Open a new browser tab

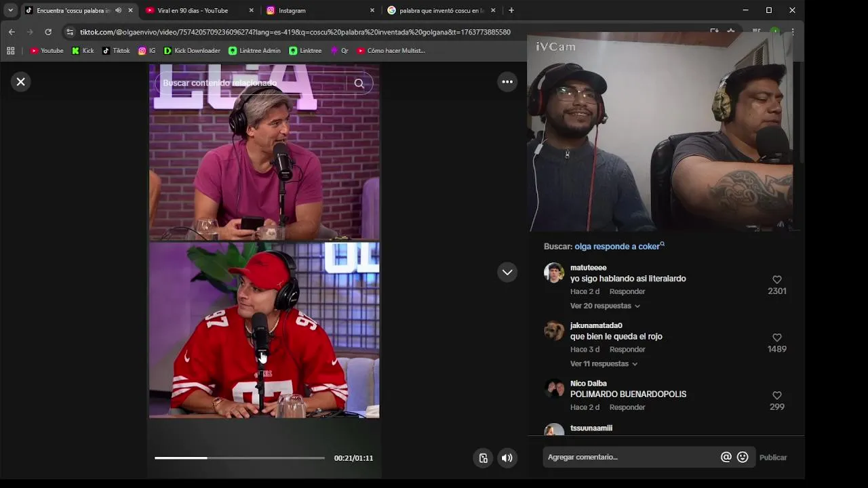coord(511,10)
